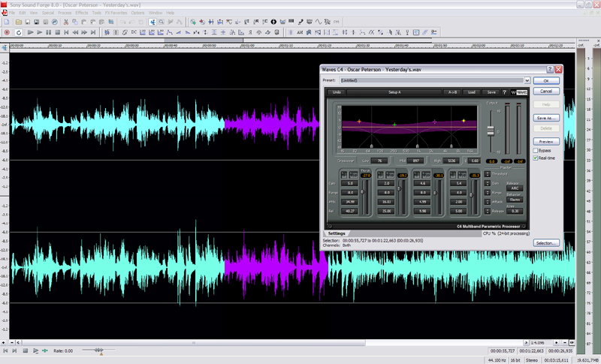Screen dimensions: 601x364
Task: Enable the Bypass checkbox
Action: (536, 150)
